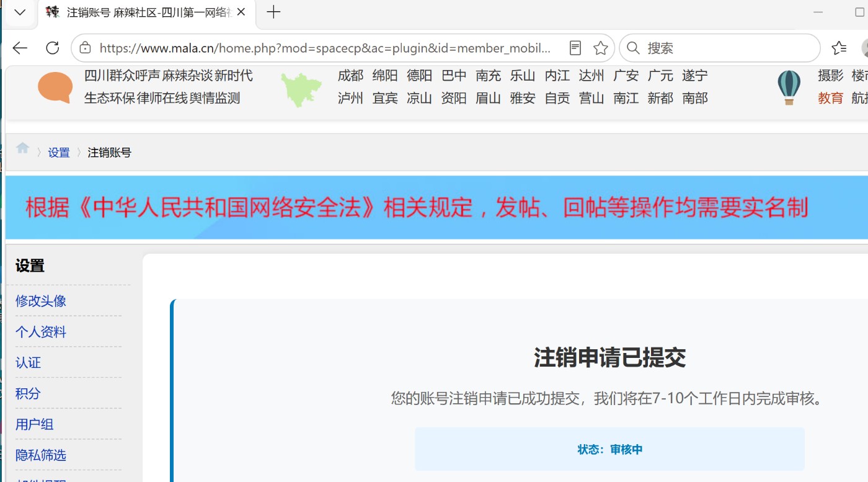The image size is (868, 482).
Task: Open 舆情监测 link
Action: [x=215, y=98]
